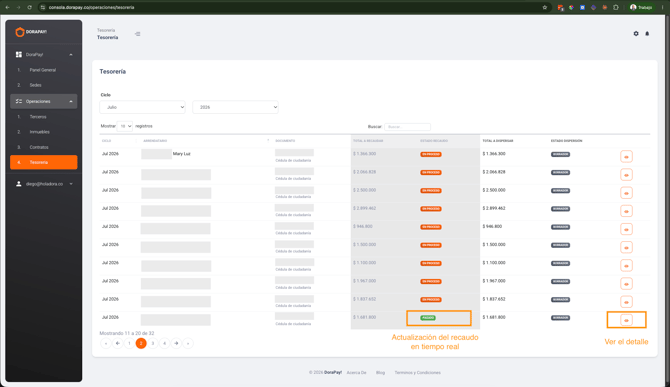This screenshot has width=670, height=387.
Task: Open the Terminos y Condiciones footer link
Action: click(417, 372)
